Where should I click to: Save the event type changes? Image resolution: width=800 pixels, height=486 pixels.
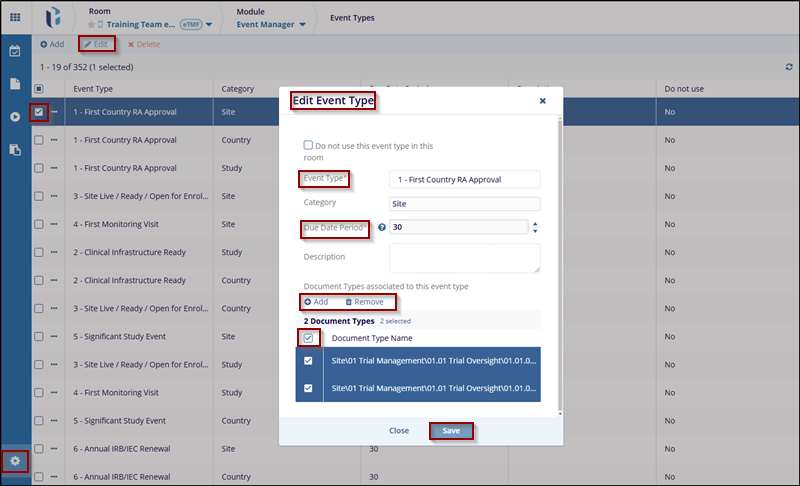[451, 431]
